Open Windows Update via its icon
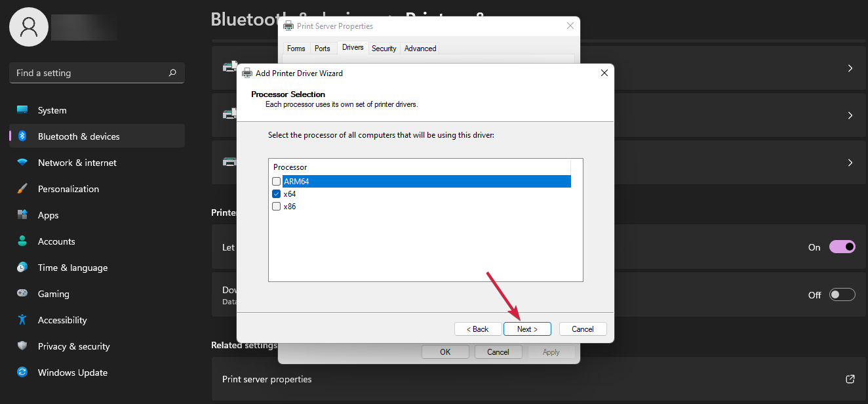This screenshot has height=404, width=868. pos(22,373)
